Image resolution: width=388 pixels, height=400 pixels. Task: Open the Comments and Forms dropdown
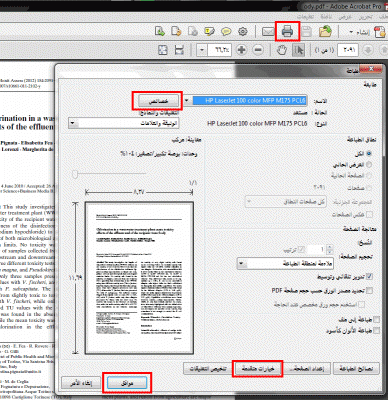(72, 123)
